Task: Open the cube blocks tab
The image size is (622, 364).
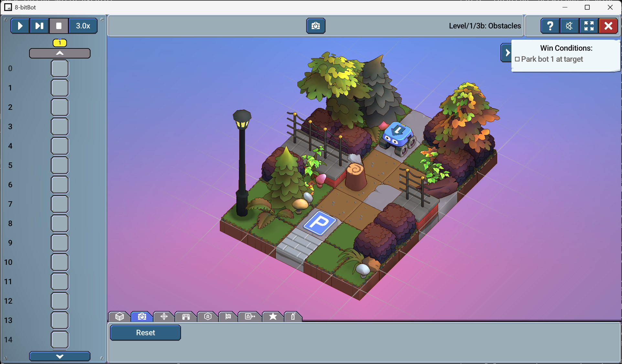Action: coord(120,317)
